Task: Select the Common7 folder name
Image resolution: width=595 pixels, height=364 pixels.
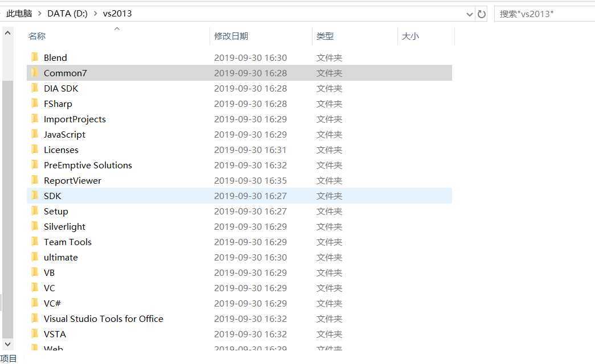Action: 65,73
